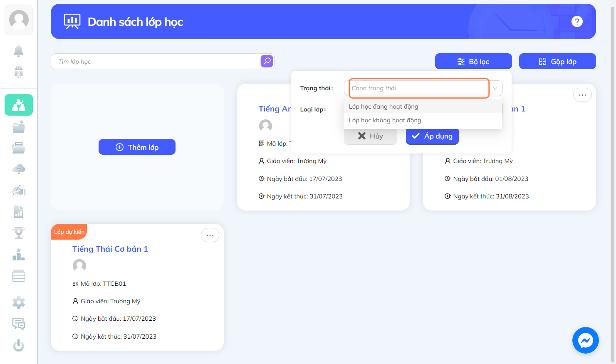Choose 'Lớp học đang hoạt động' option

pyautogui.click(x=423, y=106)
